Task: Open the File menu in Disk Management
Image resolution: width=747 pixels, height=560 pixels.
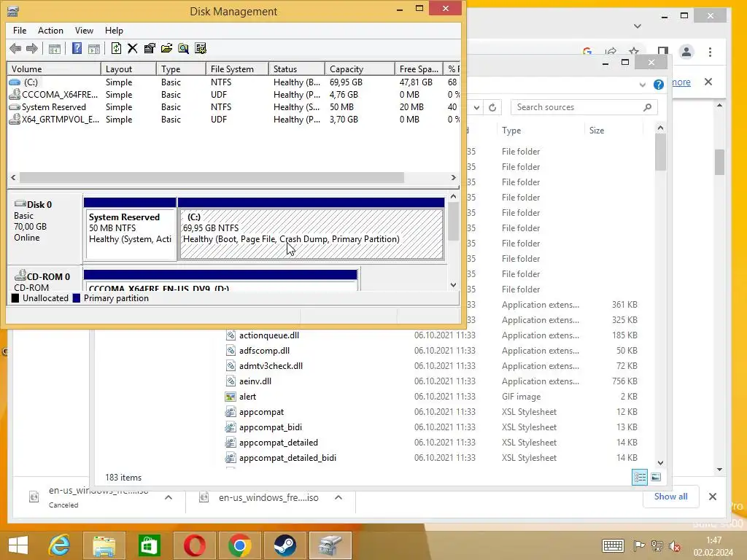Action: 20,31
